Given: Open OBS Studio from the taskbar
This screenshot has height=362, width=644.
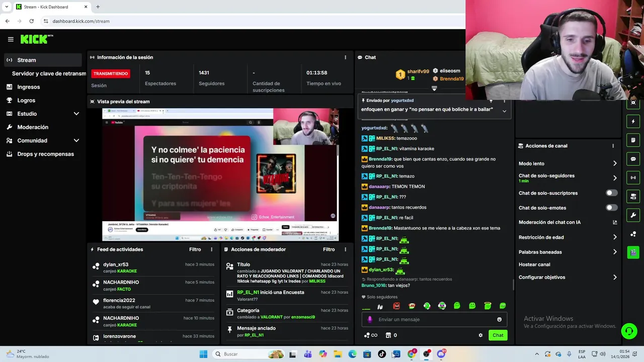Looking at the screenshot, I should pos(426,354).
